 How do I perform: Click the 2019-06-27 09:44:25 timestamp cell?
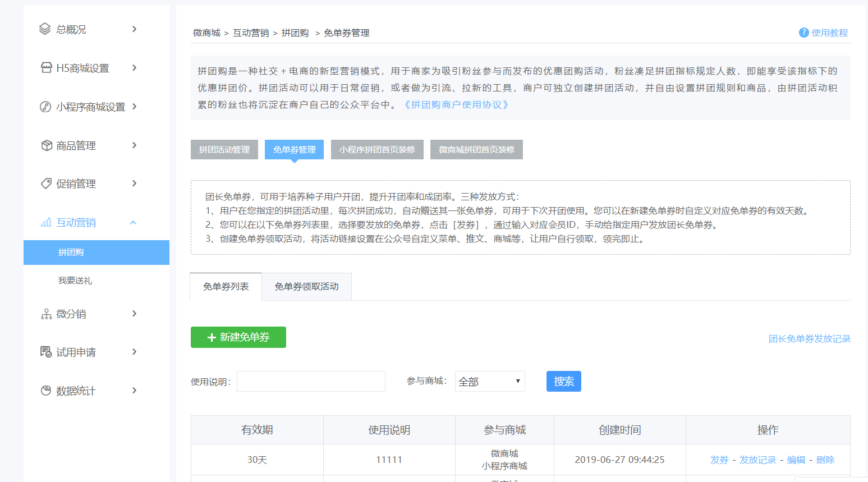coord(620,460)
